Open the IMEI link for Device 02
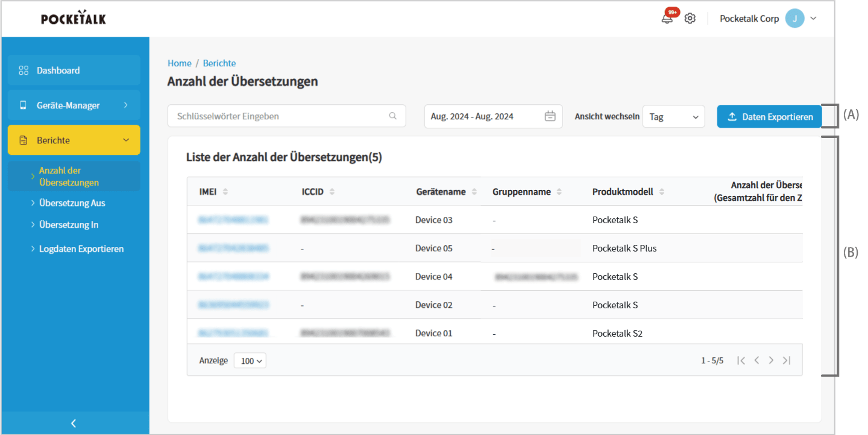This screenshot has height=435, width=868. coord(233,305)
